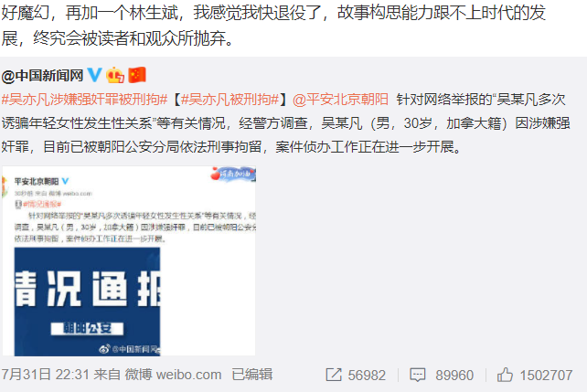Like the post with thumbs-up icon
Screen dimensions: 587x392
click(505, 375)
